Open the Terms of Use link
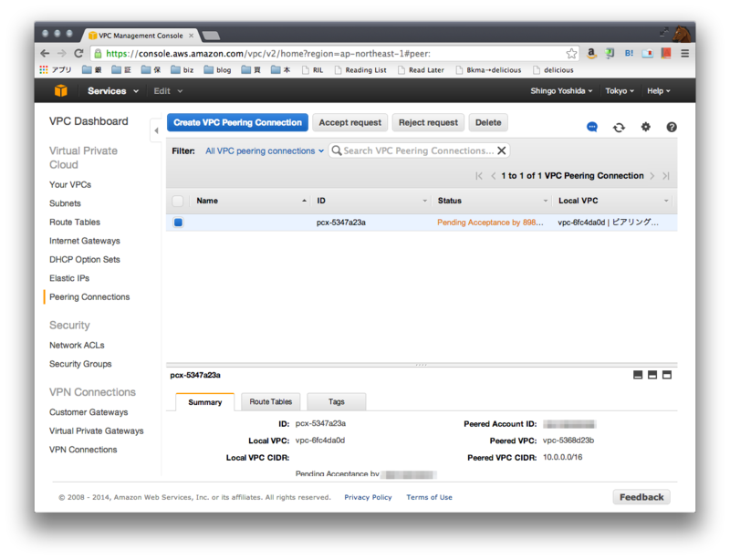 pyautogui.click(x=429, y=497)
